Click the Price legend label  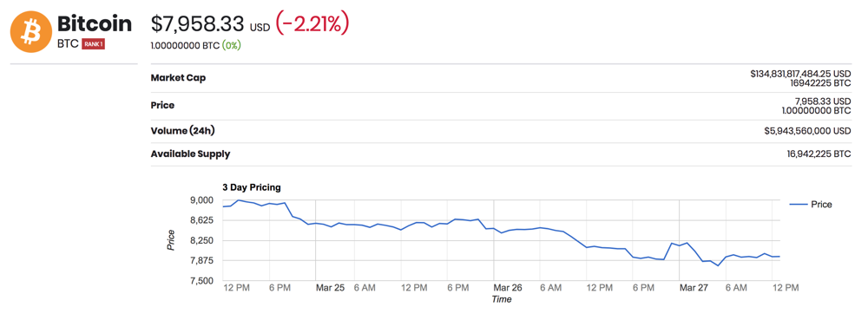(821, 205)
